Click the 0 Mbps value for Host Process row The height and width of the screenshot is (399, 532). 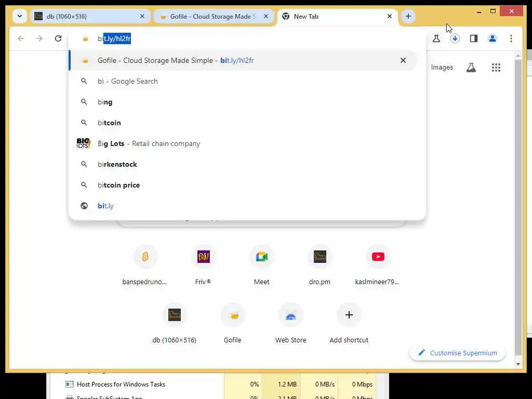click(x=362, y=384)
